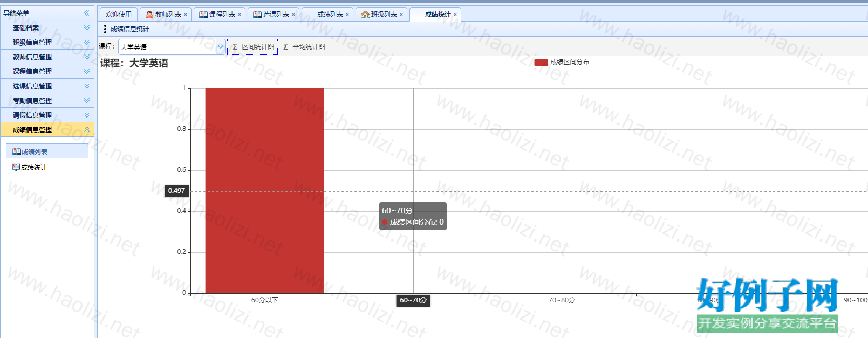Click the 成绩信息统计 panel dots icon
The height and width of the screenshot is (338, 868).
105,29
